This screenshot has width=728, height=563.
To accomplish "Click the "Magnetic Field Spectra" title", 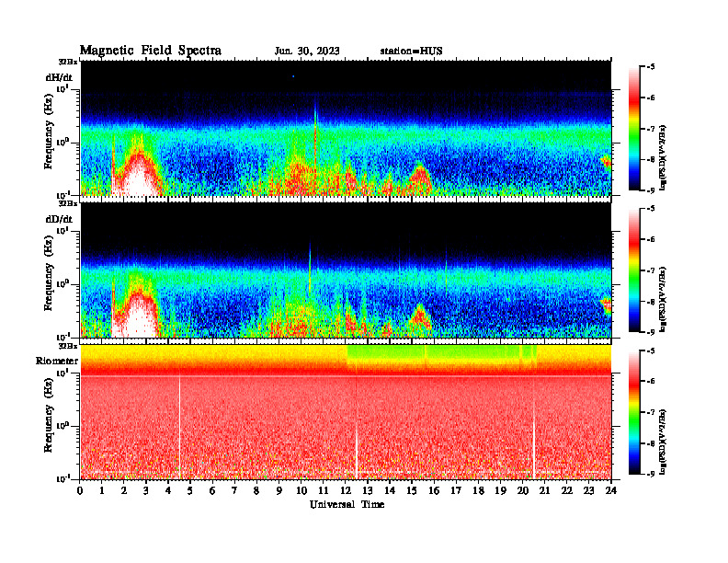I will click(151, 51).
